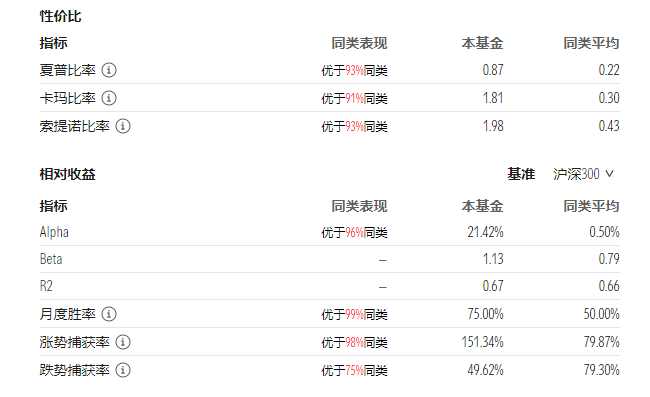
Task: Click 同类平均 header in 性价比 table
Action: 591,43
